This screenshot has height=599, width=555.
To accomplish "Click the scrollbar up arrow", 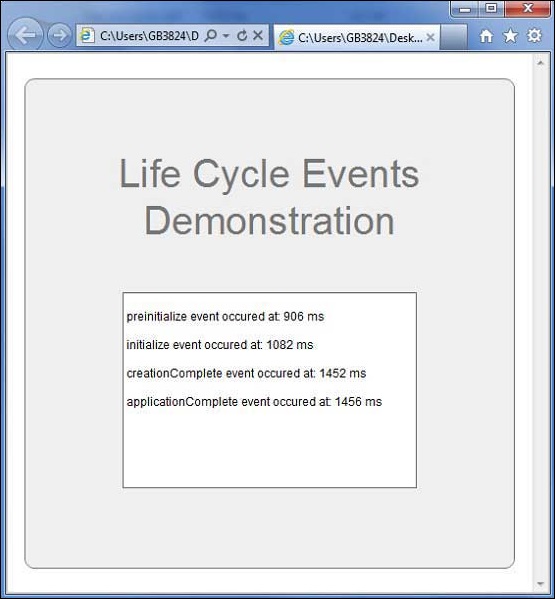I will click(540, 63).
